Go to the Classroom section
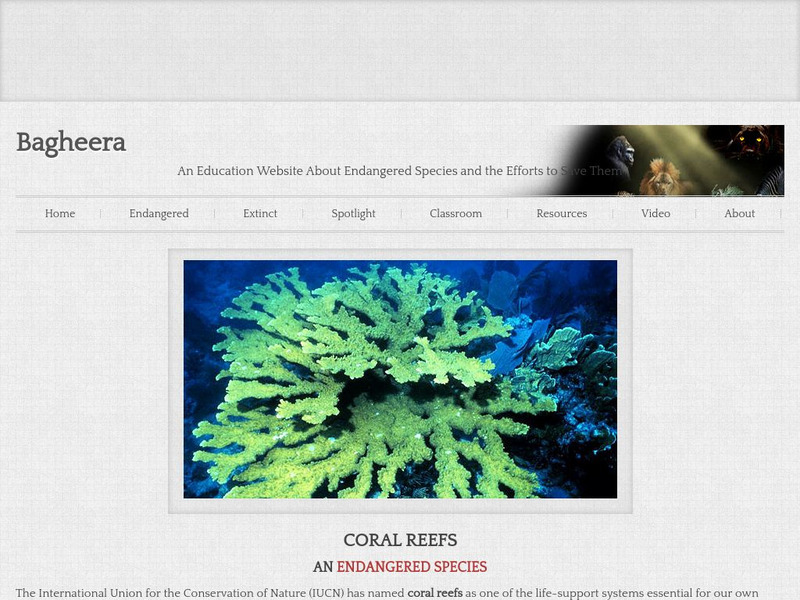Viewport: 800px width, 600px height. click(x=455, y=213)
